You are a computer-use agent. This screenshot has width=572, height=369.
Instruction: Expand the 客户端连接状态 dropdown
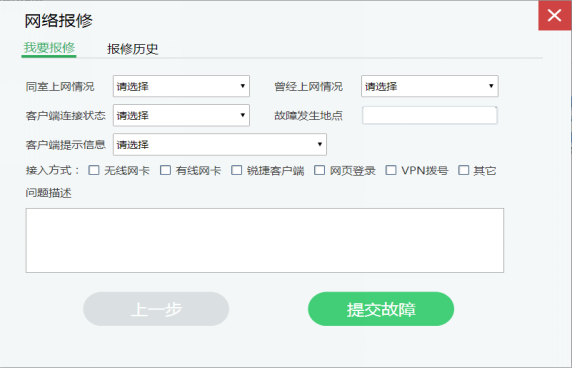(181, 116)
